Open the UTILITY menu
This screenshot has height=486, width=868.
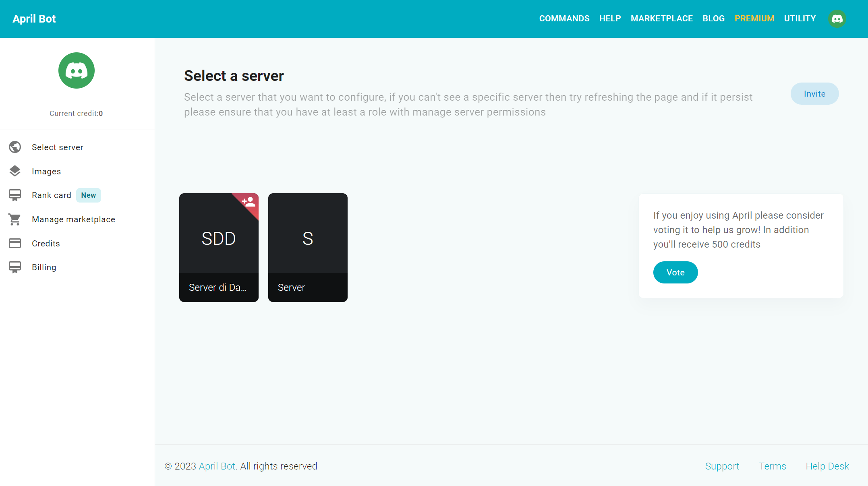coord(800,19)
